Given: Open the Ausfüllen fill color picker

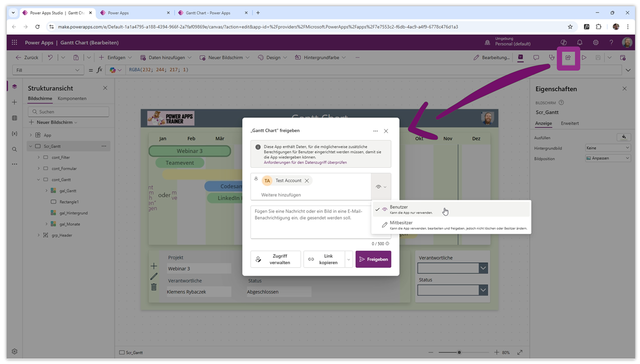Looking at the screenshot, I should (x=623, y=137).
